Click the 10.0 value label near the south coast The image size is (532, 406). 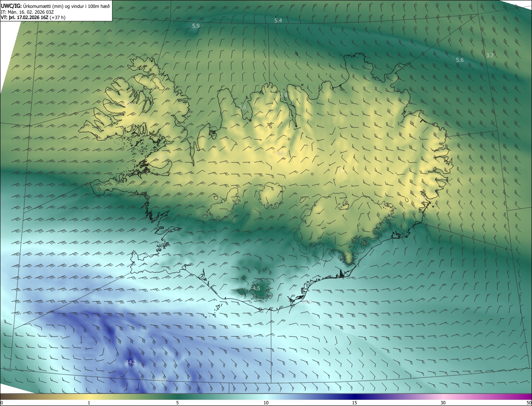(307, 301)
